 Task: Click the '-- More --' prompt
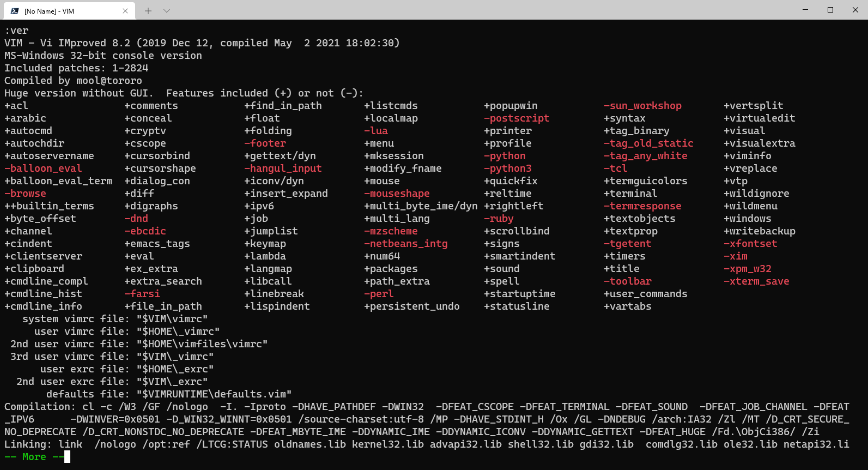[34, 457]
